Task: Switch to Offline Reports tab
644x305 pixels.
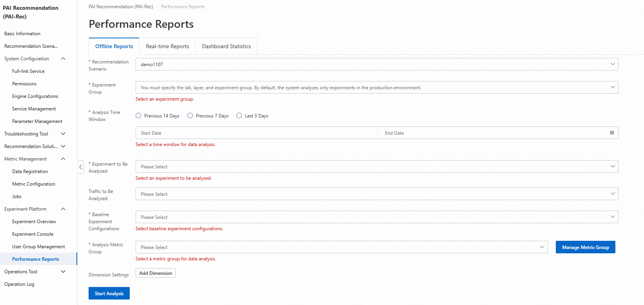Action: pos(114,46)
